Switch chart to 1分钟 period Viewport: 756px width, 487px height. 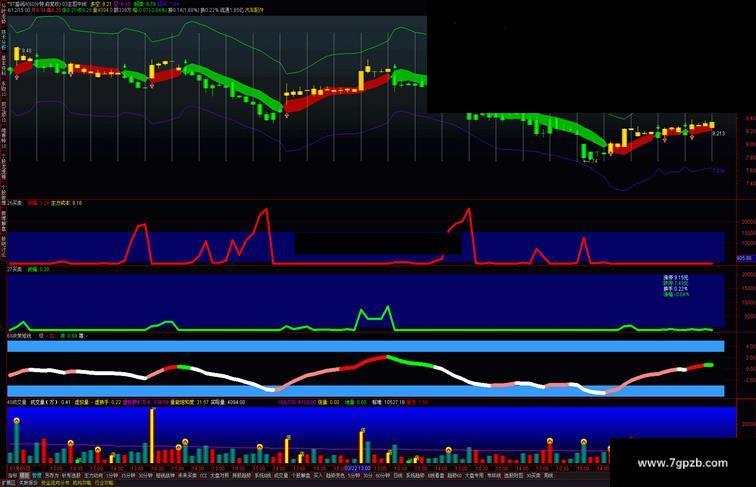(111, 476)
